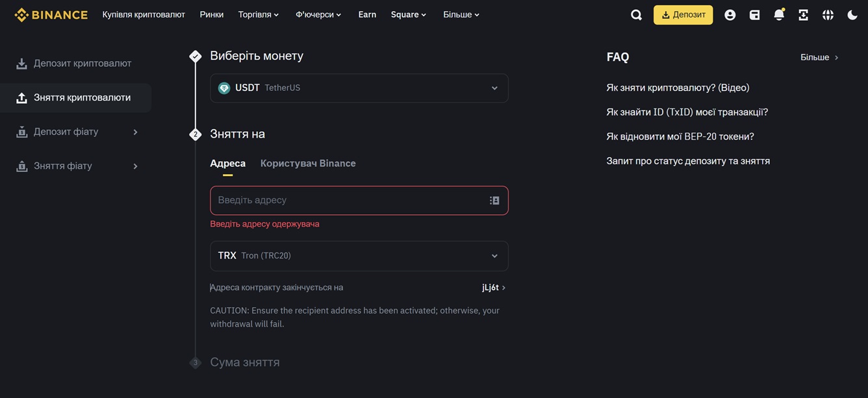
Task: Click the Введіть адресу input field
Action: (x=359, y=201)
